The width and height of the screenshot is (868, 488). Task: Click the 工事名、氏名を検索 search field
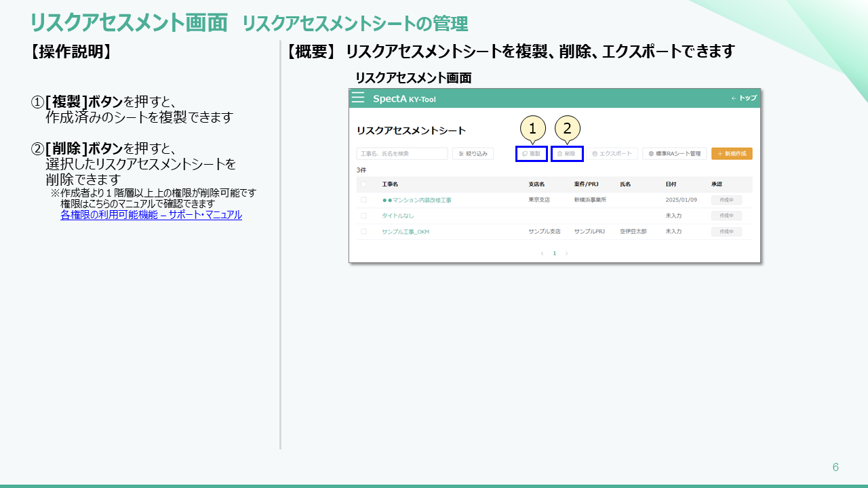point(401,154)
